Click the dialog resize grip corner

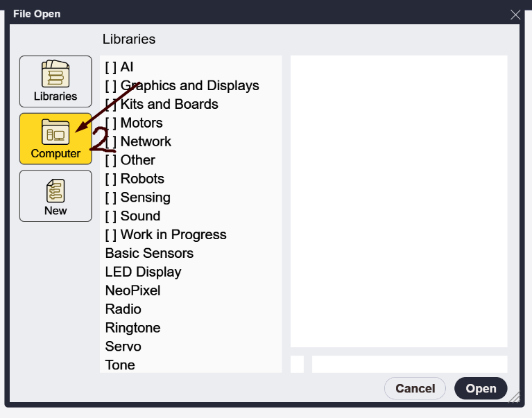[514, 398]
